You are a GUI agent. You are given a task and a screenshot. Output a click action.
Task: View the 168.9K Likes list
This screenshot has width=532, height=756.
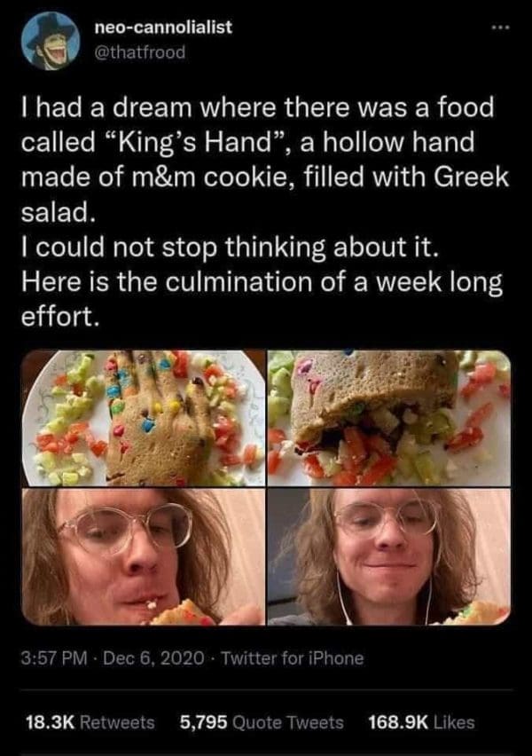[421, 722]
